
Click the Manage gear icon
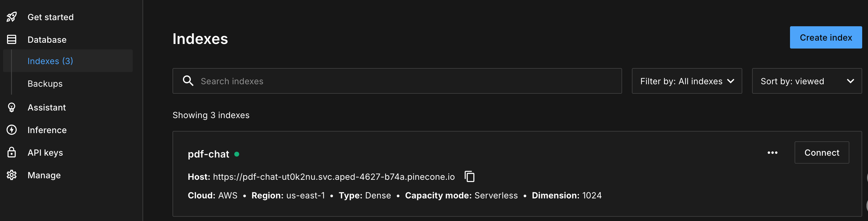[x=12, y=175]
